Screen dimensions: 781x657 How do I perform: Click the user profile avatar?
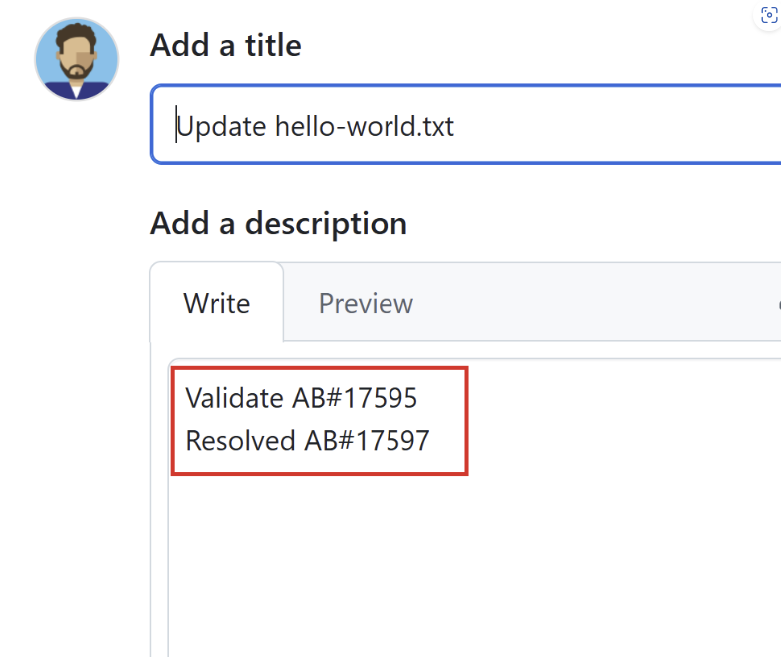click(x=77, y=59)
